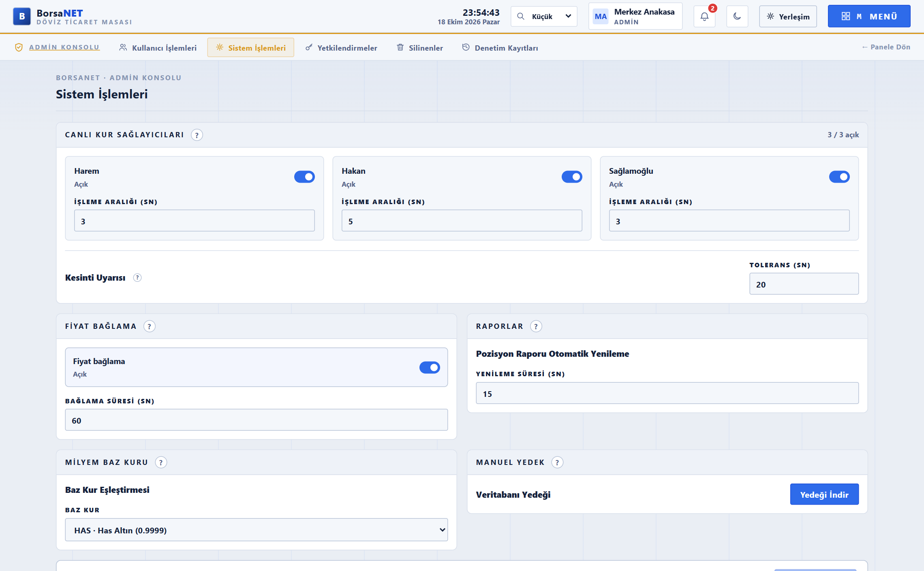Click Sağlamoğlu işleme aralığı input
924x571 pixels.
point(729,221)
